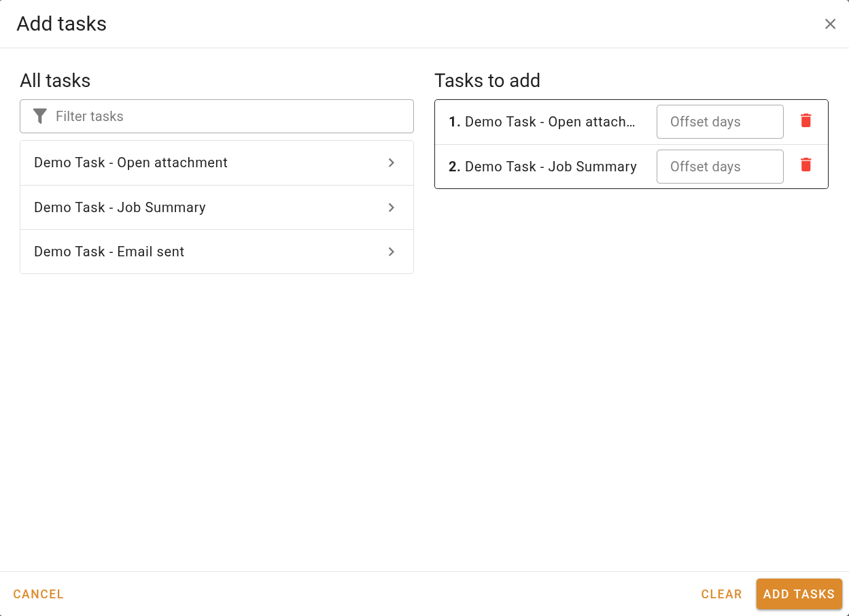
Task: Select 'Demo Task - Open attachment' in All tasks
Action: point(217,163)
